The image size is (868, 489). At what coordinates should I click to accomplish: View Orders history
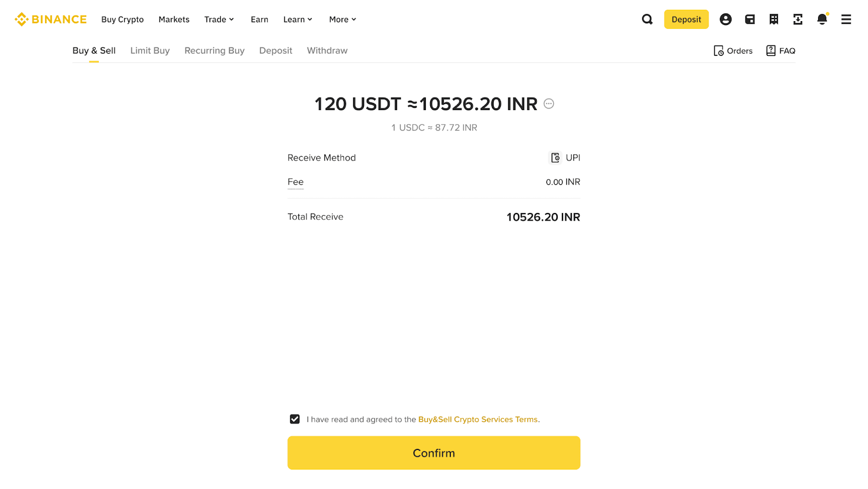click(x=733, y=51)
